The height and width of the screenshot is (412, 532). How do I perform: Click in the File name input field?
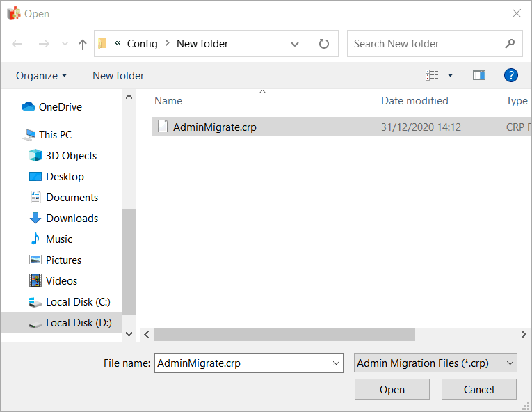242,363
